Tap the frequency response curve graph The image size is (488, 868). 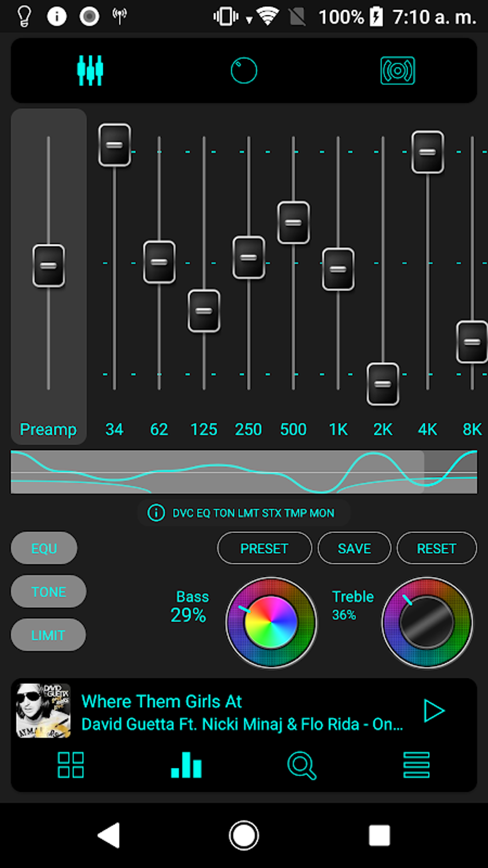pos(244,472)
